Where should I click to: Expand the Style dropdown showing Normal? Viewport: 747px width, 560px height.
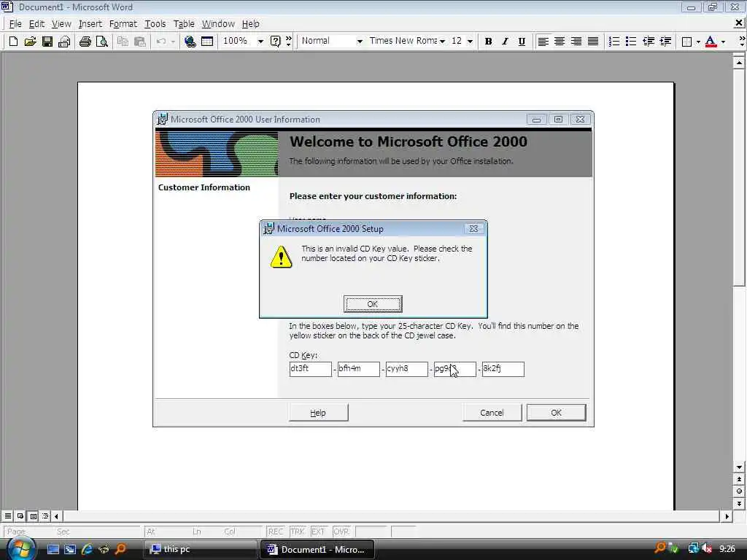pyautogui.click(x=360, y=42)
